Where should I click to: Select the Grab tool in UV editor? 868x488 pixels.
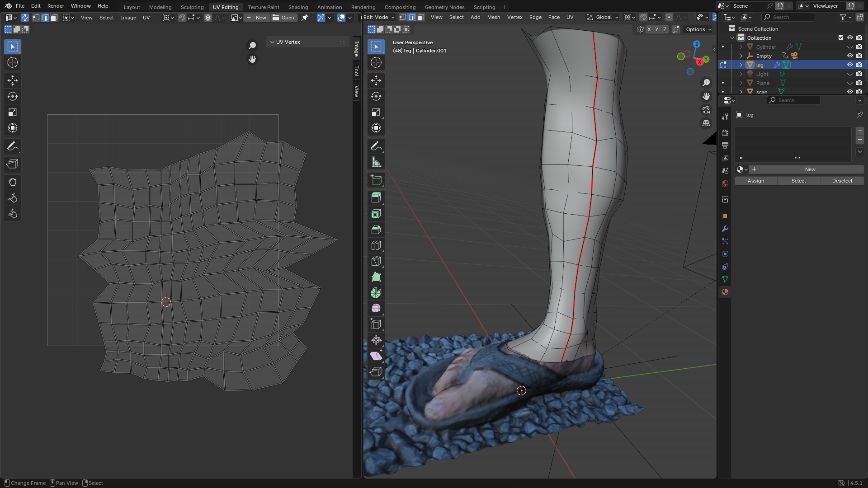(13, 182)
